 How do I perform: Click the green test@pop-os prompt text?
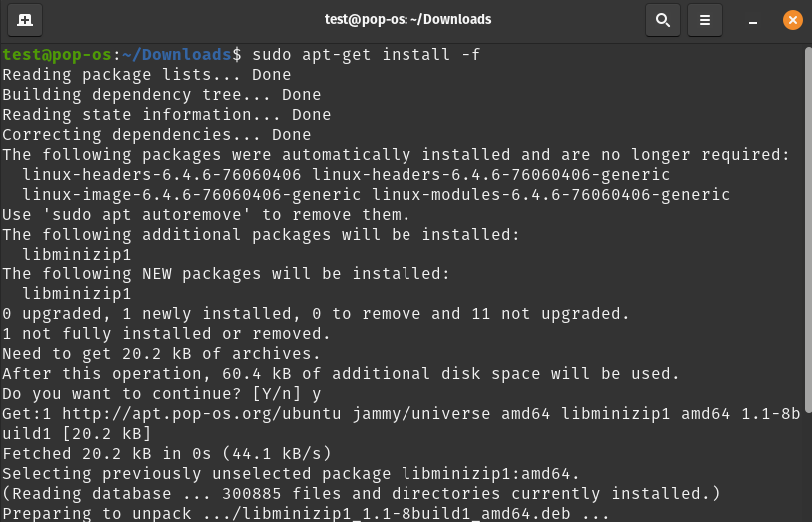tap(57, 55)
